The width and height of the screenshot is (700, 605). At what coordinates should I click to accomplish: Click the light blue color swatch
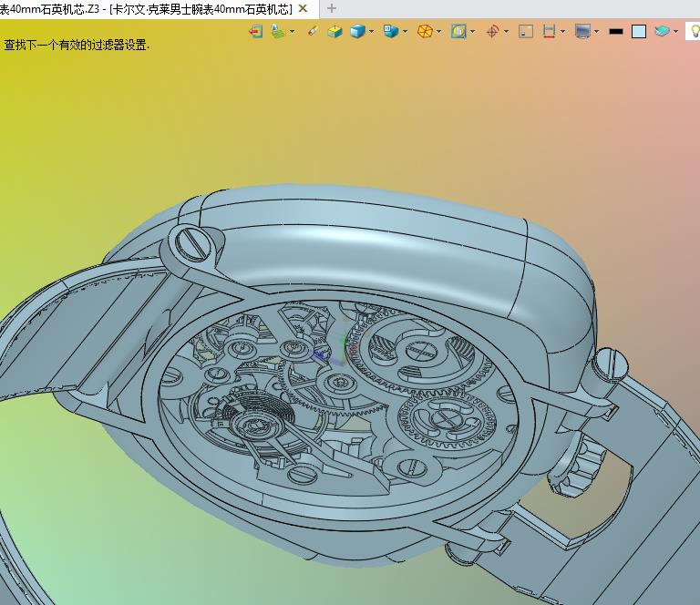[x=639, y=31]
